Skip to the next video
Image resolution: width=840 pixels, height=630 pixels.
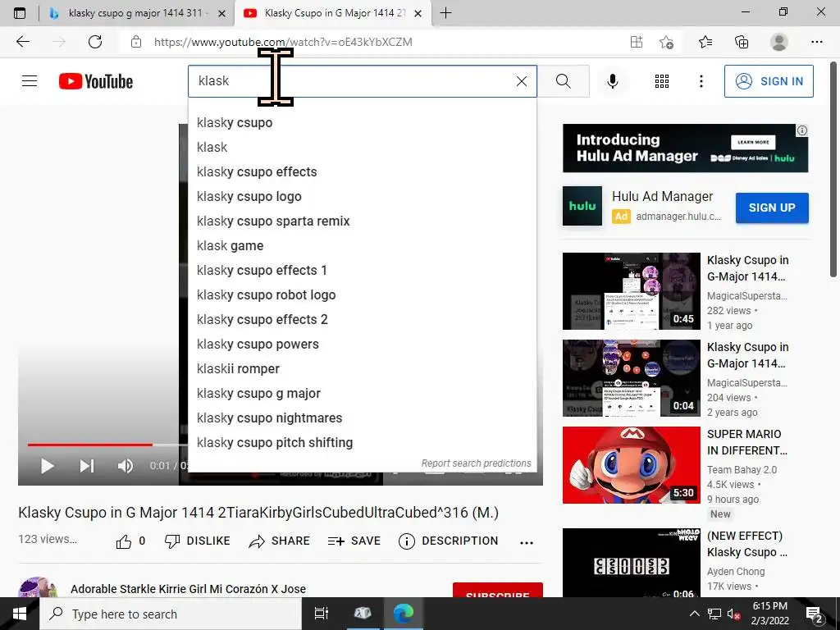click(87, 466)
